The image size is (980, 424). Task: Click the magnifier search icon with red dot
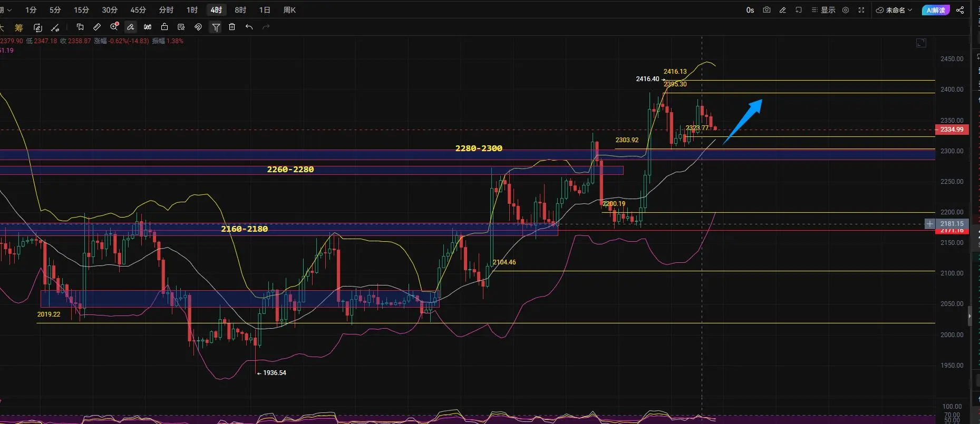pyautogui.click(x=114, y=27)
